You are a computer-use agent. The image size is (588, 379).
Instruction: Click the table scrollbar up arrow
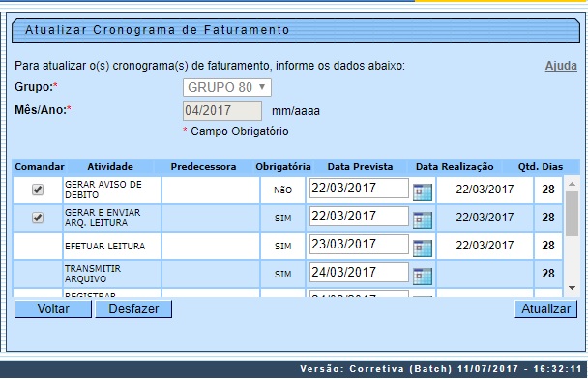click(x=572, y=184)
